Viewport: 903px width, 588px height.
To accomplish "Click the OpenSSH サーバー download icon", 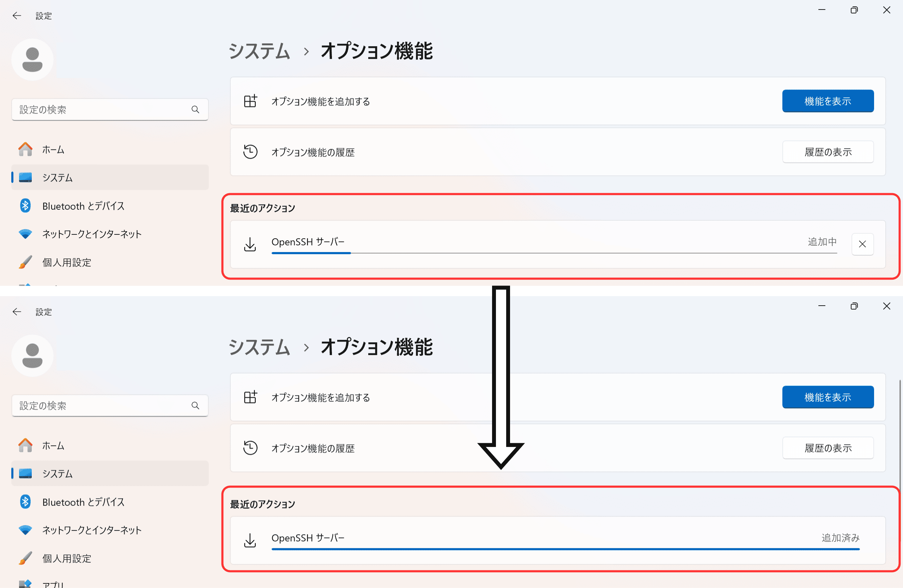I will (250, 244).
